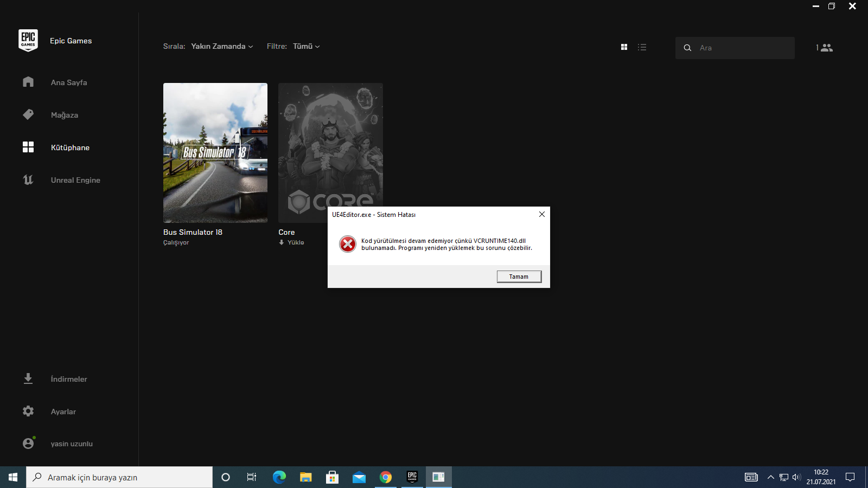Click the red error icon in dialog
Image resolution: width=868 pixels, height=488 pixels.
point(348,244)
